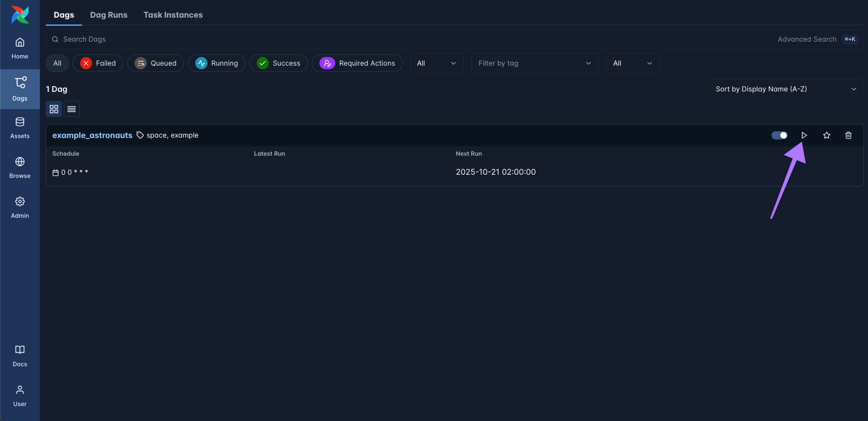Open the first All dropdown beside Required Actions
The width and height of the screenshot is (868, 421).
click(x=436, y=63)
